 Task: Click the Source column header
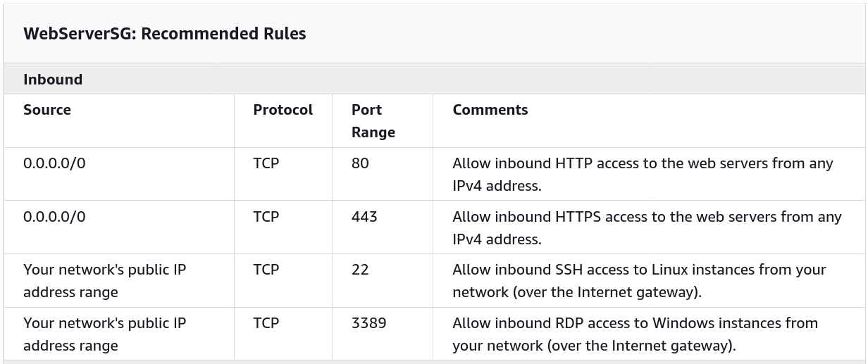coord(47,110)
